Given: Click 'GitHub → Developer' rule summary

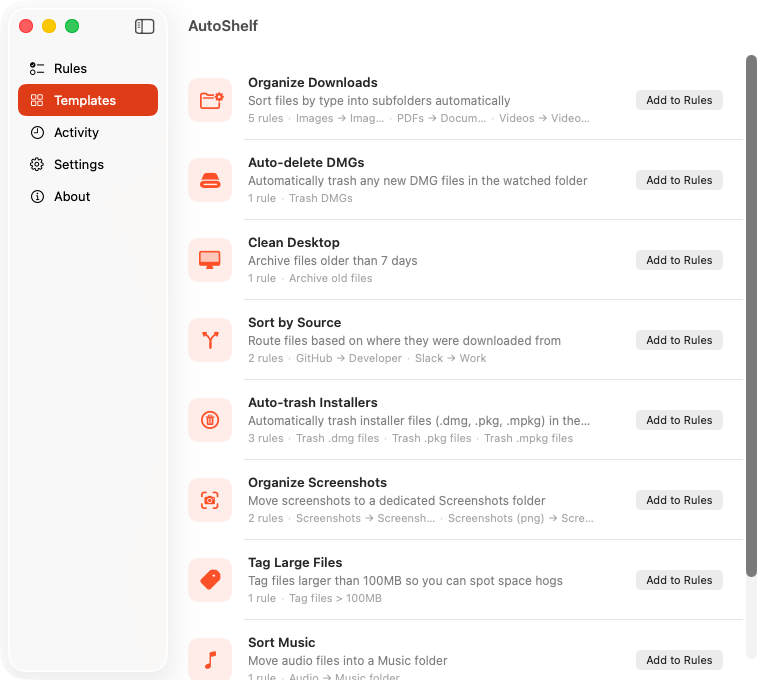Looking at the screenshot, I should pos(349,358).
